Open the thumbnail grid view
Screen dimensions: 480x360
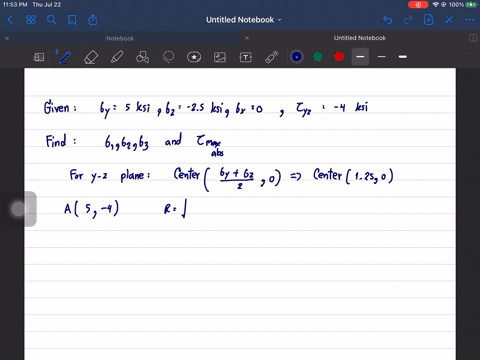[x=31, y=20]
